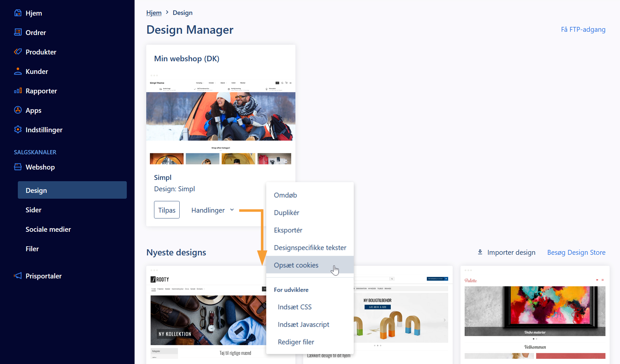Select the Produkter price-tag icon
Viewport: 620px width, 364px height.
[x=18, y=52]
